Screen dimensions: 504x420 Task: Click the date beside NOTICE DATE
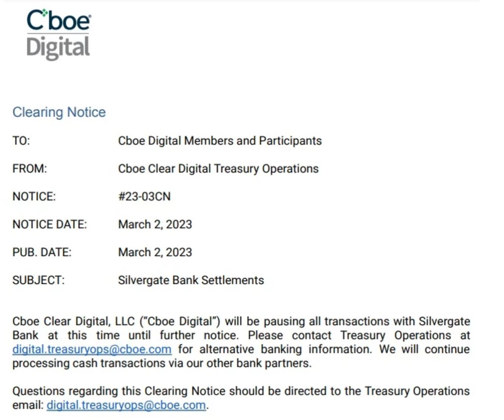[155, 225]
